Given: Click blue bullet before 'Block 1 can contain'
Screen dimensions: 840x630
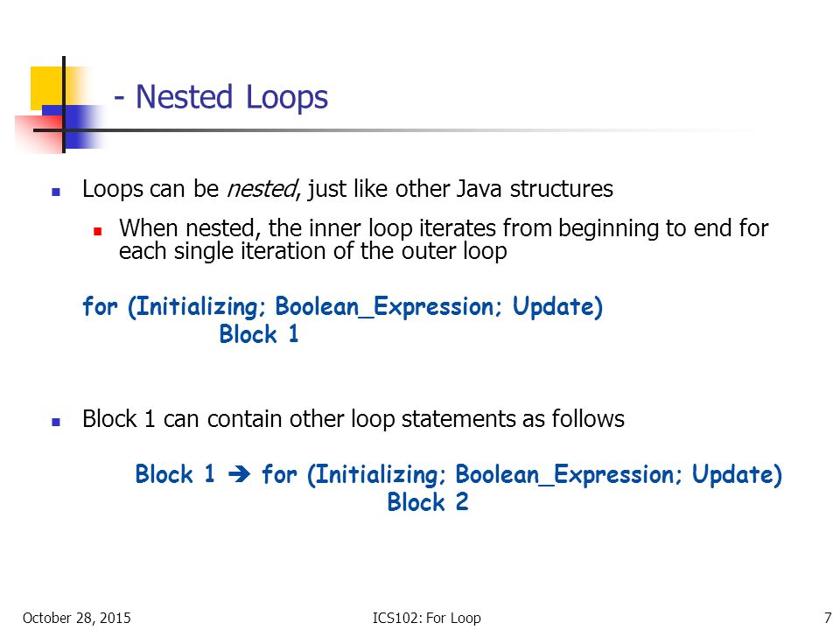Looking at the screenshot, I should coord(56,422).
